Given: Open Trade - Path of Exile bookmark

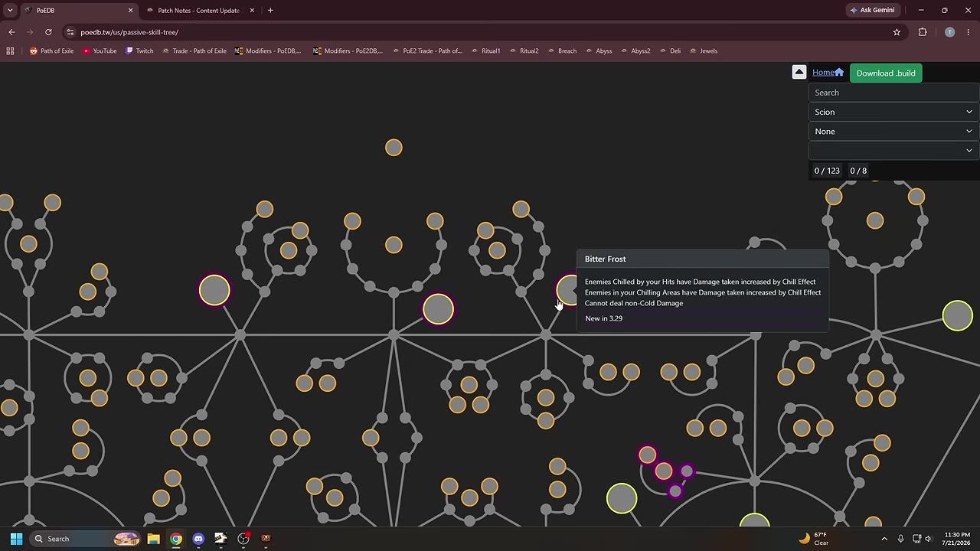Looking at the screenshot, I should tap(194, 51).
